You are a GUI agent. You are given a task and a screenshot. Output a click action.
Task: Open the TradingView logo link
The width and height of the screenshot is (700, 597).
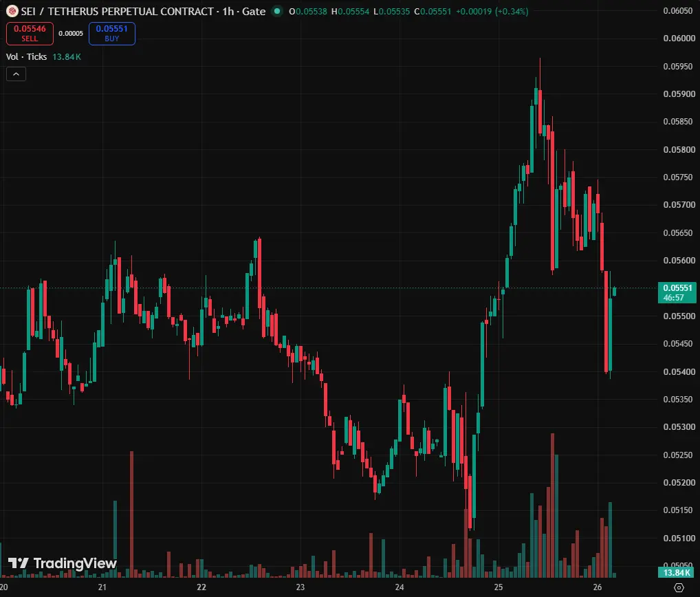click(x=63, y=563)
